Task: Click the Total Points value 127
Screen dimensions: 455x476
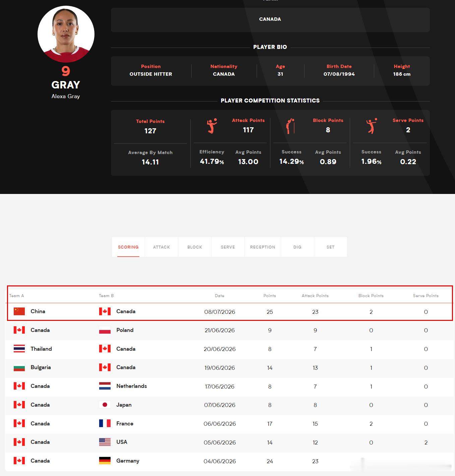Action: tap(150, 131)
